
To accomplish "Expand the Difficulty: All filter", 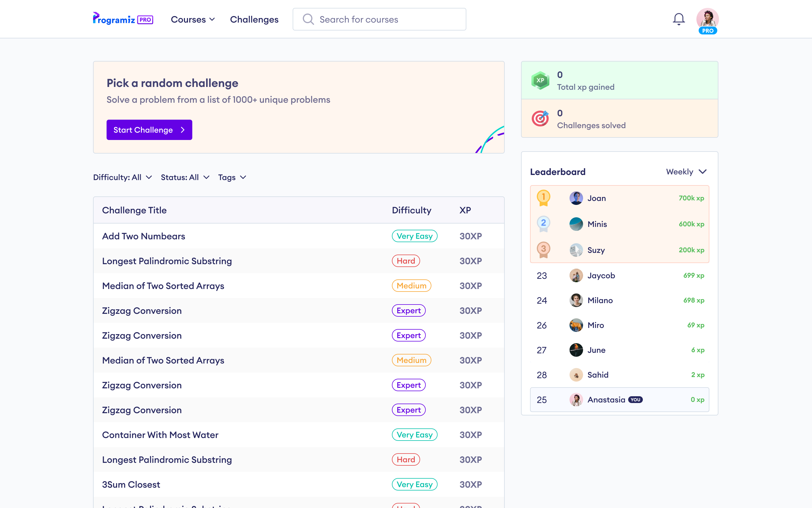I will click(122, 177).
